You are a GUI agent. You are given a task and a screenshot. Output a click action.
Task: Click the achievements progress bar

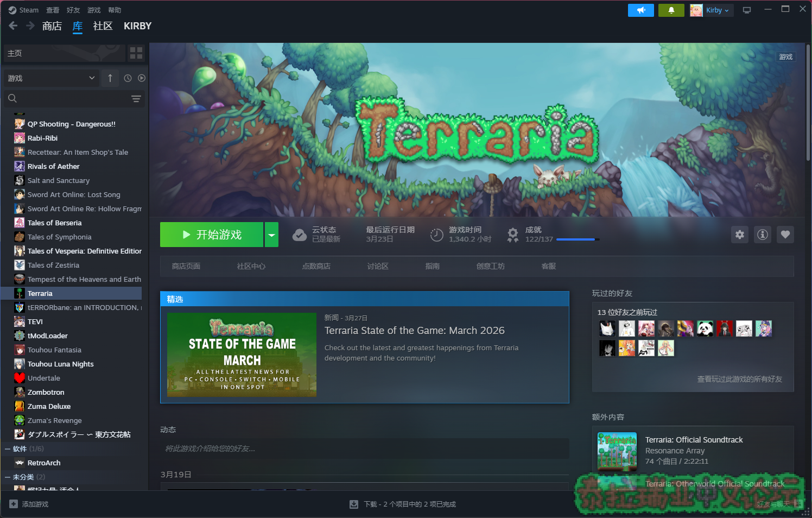pyautogui.click(x=578, y=239)
